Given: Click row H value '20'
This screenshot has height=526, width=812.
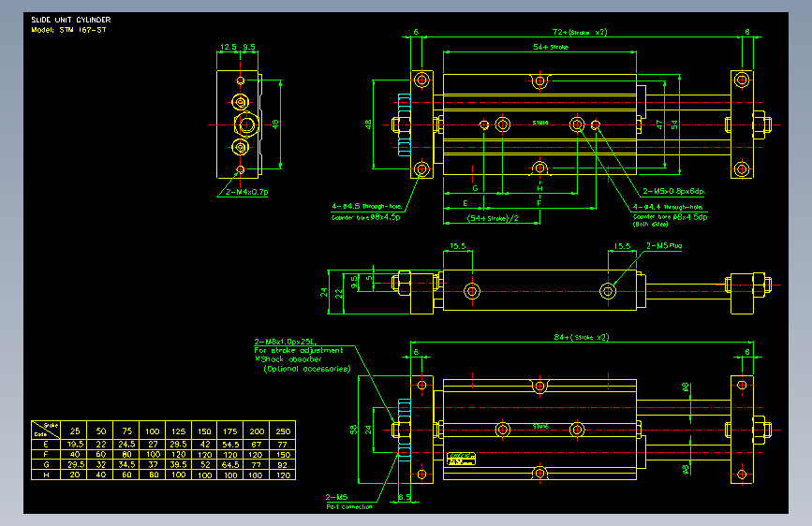Looking at the screenshot, I should pyautogui.click(x=75, y=475).
